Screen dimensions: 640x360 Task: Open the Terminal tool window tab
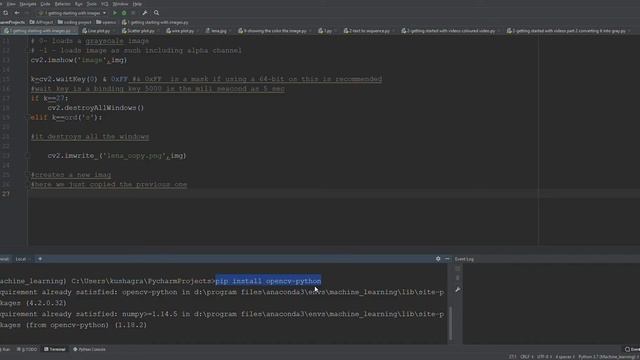pos(55,349)
